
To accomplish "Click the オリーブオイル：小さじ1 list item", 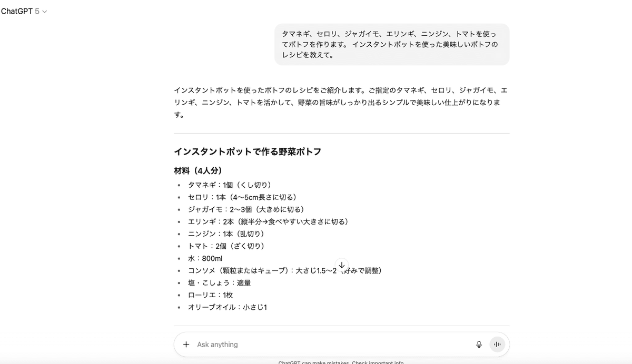I will pyautogui.click(x=228, y=307).
